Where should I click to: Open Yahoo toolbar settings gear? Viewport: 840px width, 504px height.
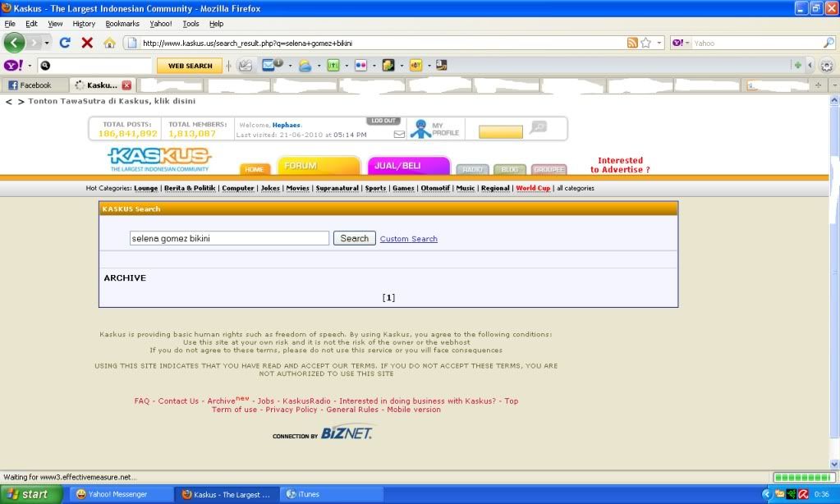(827, 66)
